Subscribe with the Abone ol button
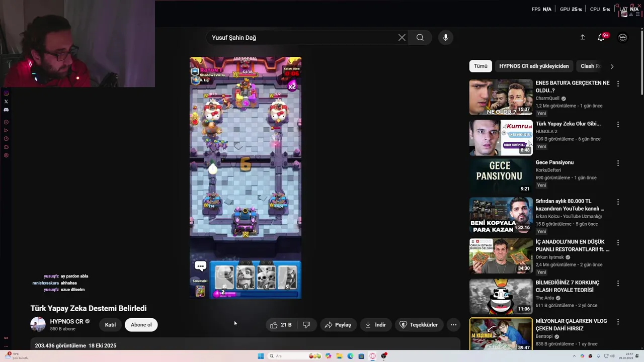Screen dimensions: 644x362 pyautogui.click(x=141, y=325)
